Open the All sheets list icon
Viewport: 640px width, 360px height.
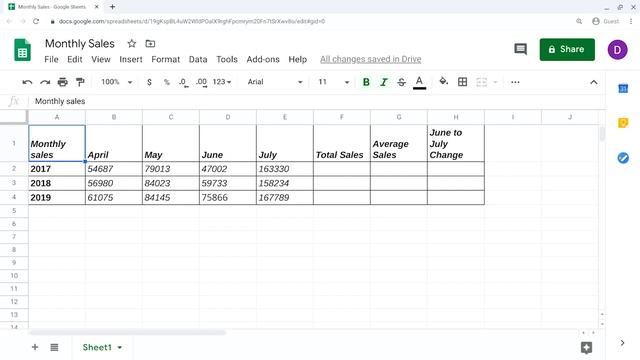tap(54, 347)
